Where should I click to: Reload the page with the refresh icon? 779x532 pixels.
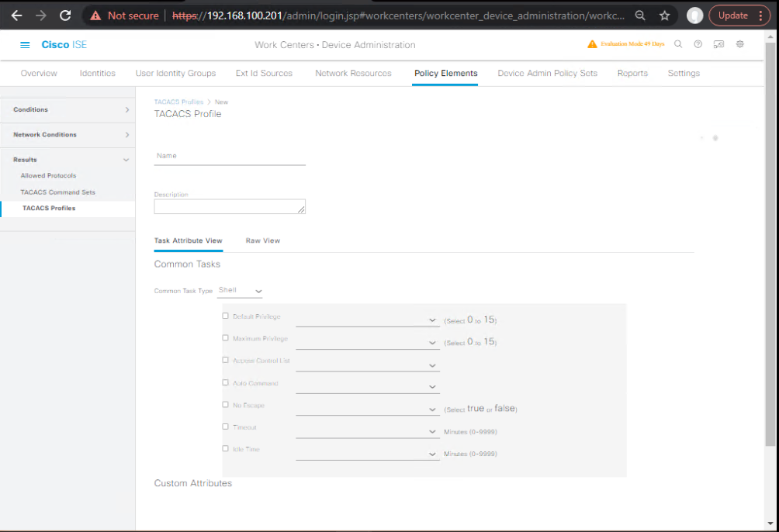(x=65, y=16)
